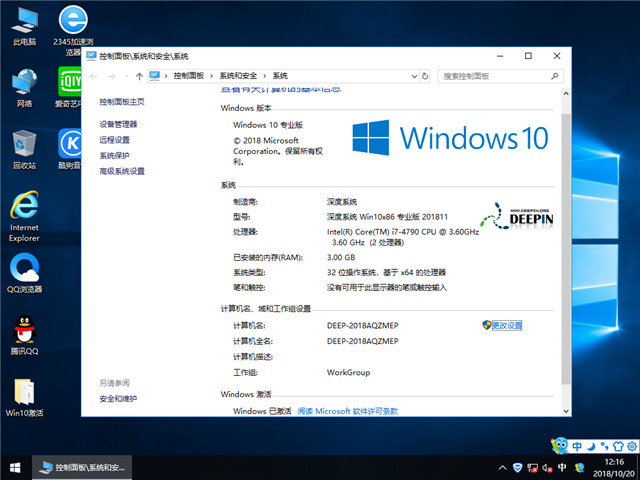640x480 pixels.
Task: Click 系统和安全 breadcrumb in address bar
Action: 238,76
